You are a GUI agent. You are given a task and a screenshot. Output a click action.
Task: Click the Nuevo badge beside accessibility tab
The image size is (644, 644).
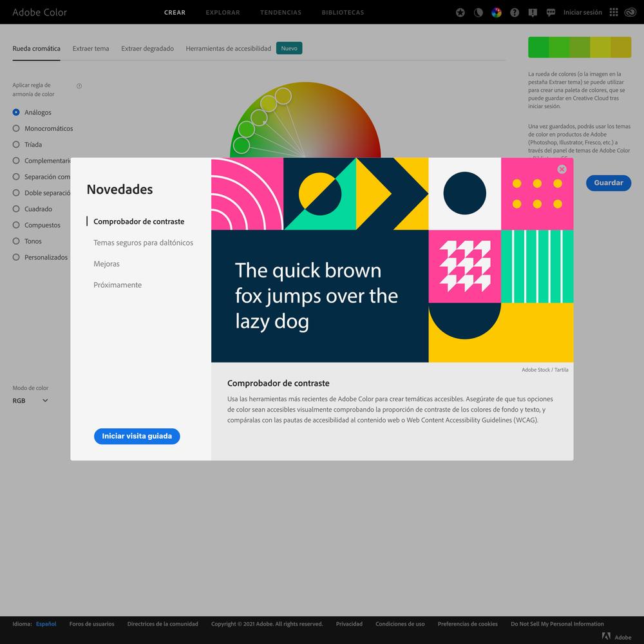pyautogui.click(x=289, y=48)
